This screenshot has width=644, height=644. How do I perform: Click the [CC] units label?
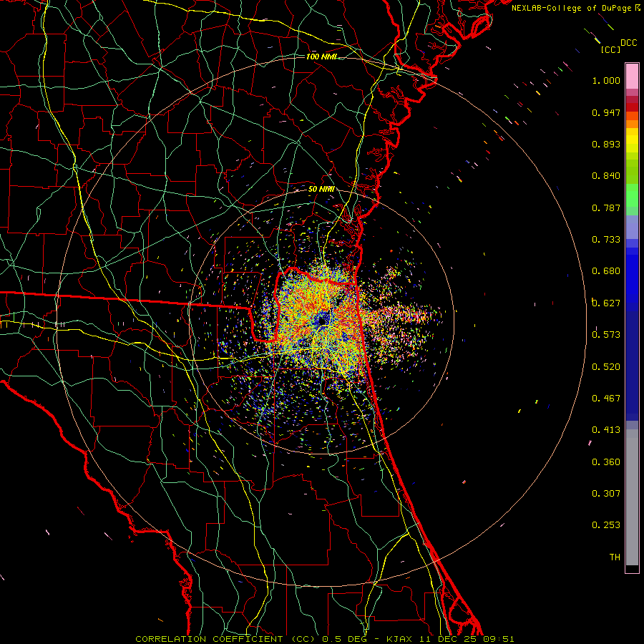(x=610, y=49)
